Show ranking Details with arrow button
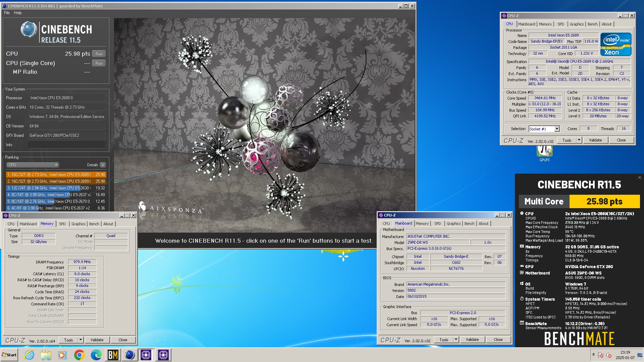Viewport: 644px width, 362px height. click(x=103, y=165)
